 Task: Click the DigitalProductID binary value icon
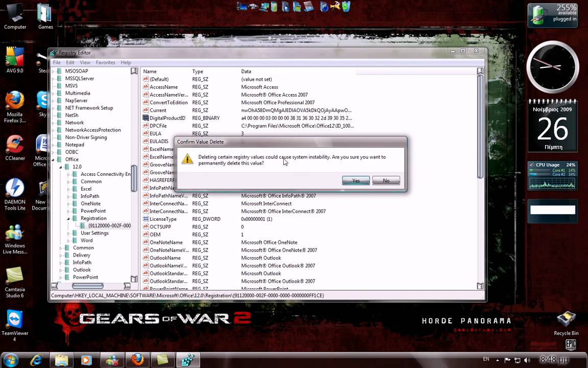[x=145, y=118]
